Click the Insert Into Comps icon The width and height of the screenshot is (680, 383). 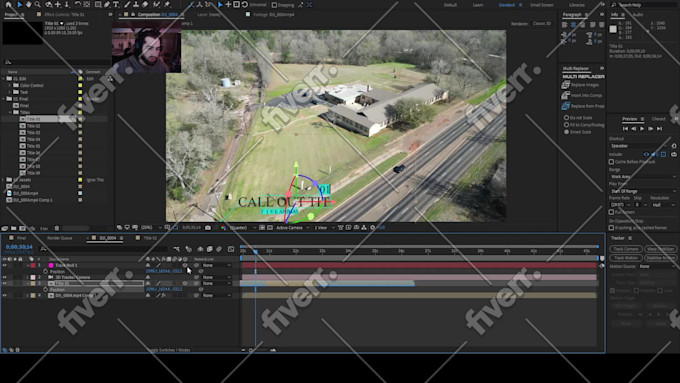click(566, 95)
